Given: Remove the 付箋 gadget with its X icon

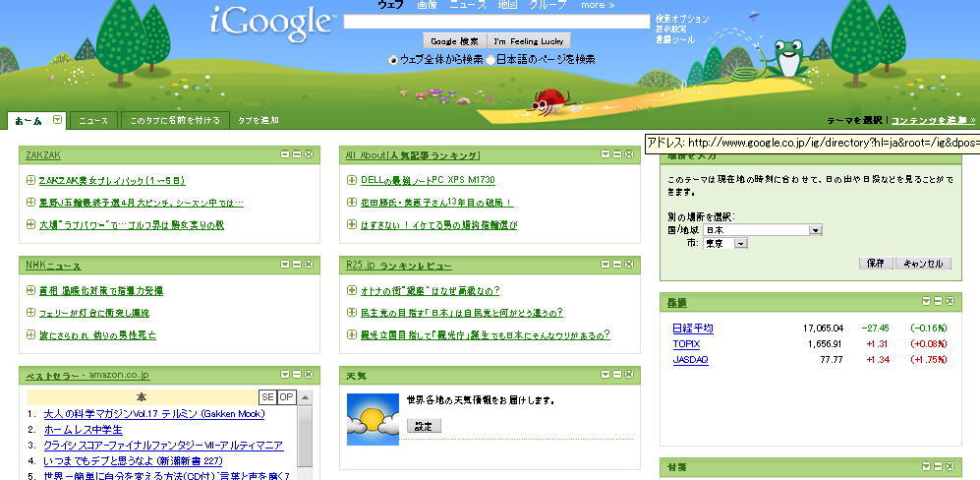Looking at the screenshot, I should coord(951,466).
